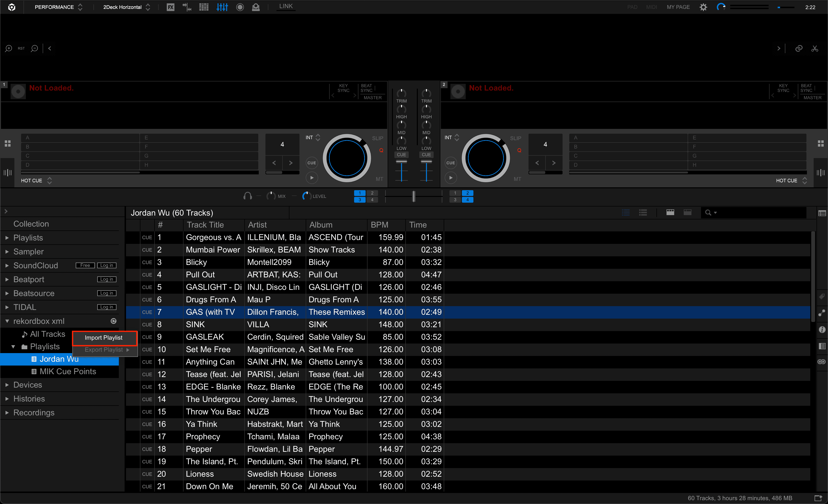Open the FX panel icon
The image size is (828, 504).
coord(171,7)
